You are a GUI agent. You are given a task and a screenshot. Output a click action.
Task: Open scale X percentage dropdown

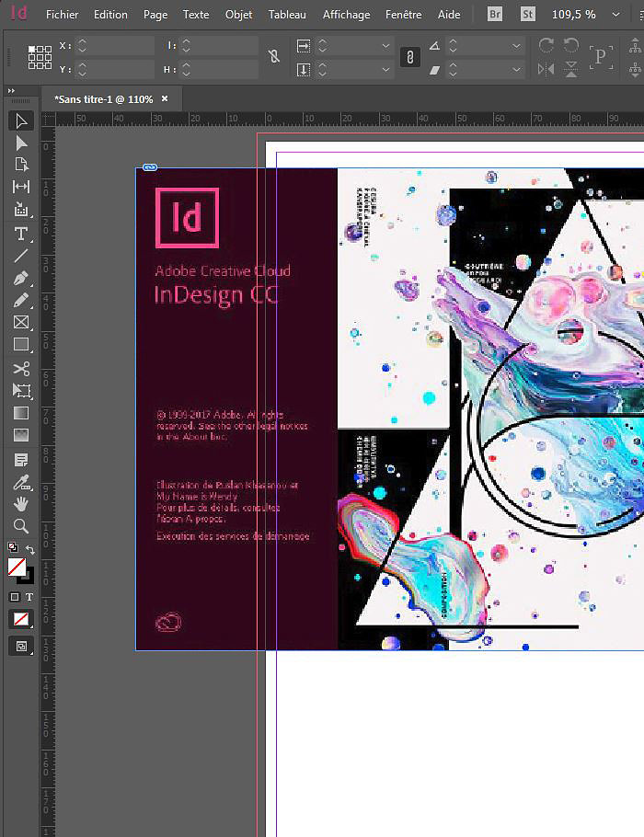385,46
